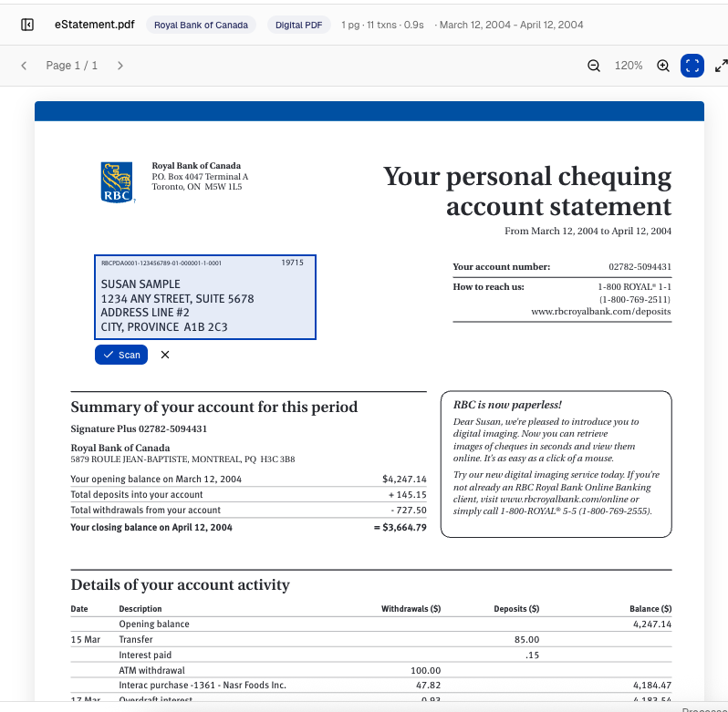Select the Digital PDF tag
The height and width of the screenshot is (712, 728).
click(299, 25)
